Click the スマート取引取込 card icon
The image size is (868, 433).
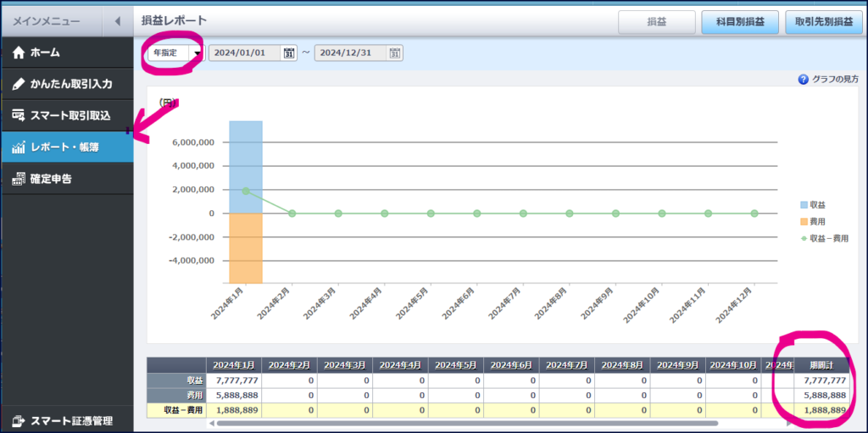coord(19,115)
